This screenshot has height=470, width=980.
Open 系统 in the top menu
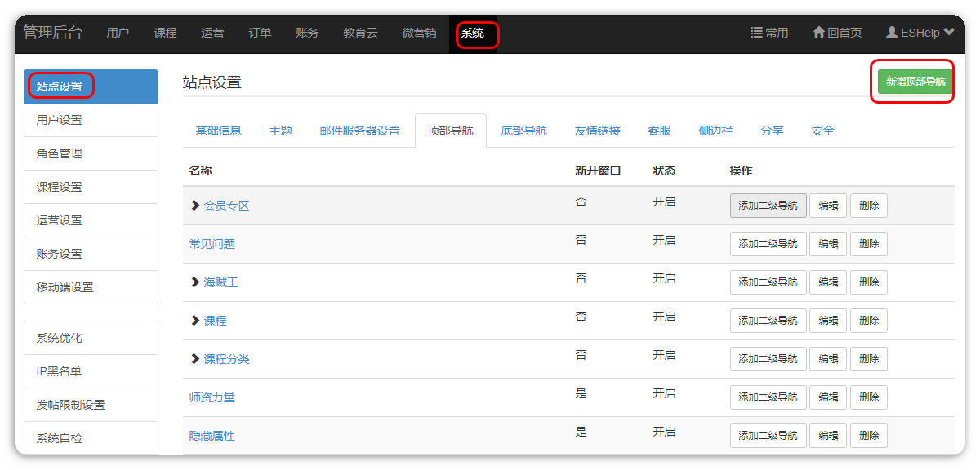(x=472, y=33)
